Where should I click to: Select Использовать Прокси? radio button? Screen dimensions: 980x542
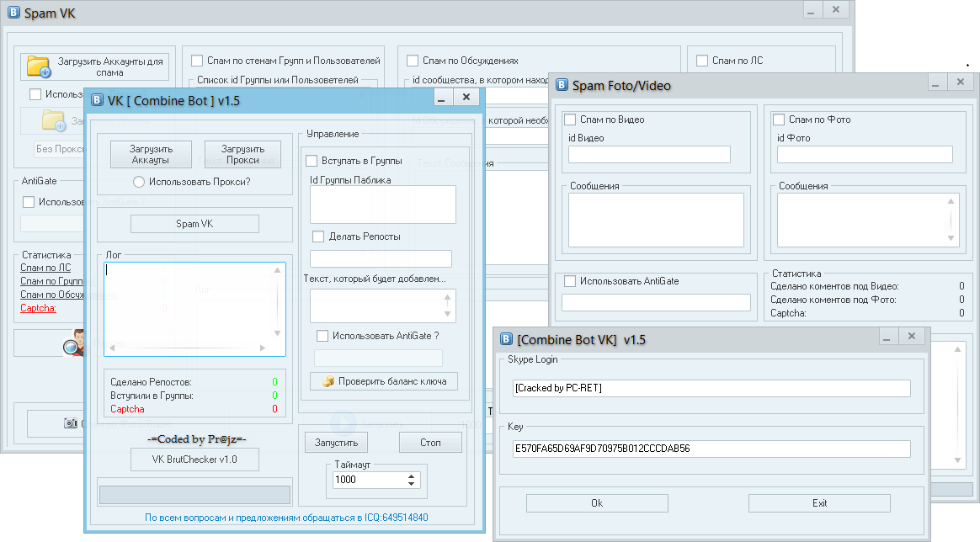tap(139, 182)
